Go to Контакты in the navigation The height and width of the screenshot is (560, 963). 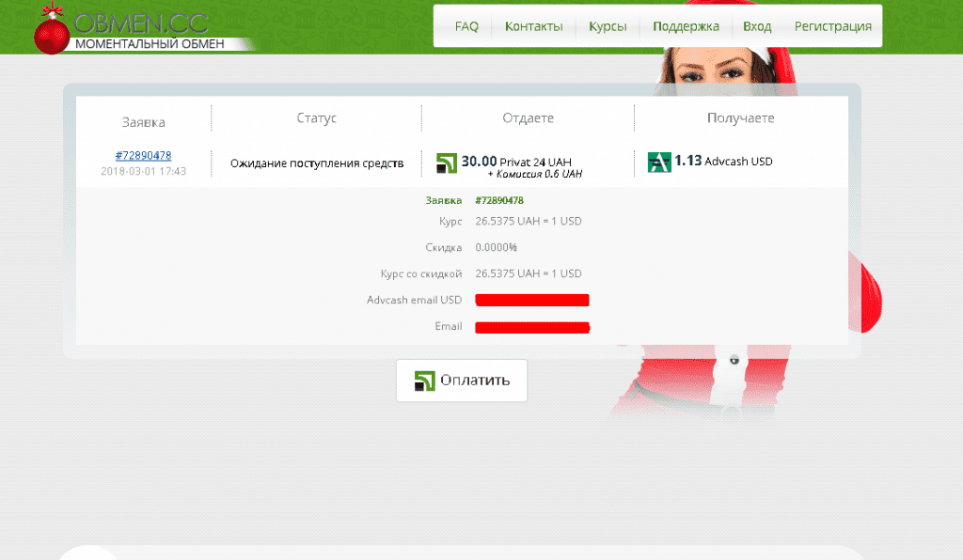[x=533, y=26]
